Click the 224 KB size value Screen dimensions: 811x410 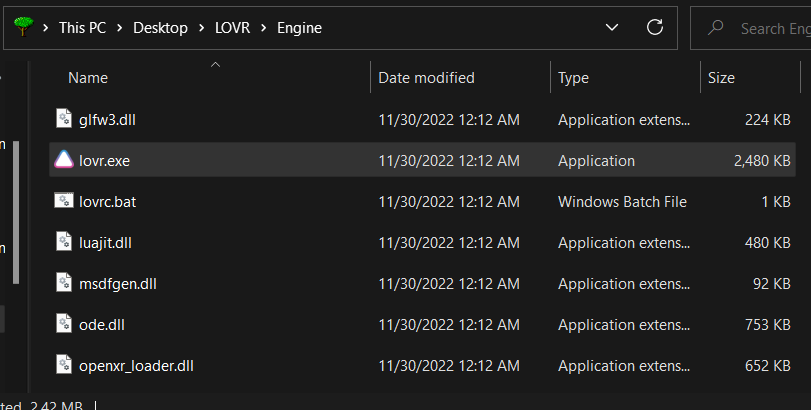click(768, 120)
